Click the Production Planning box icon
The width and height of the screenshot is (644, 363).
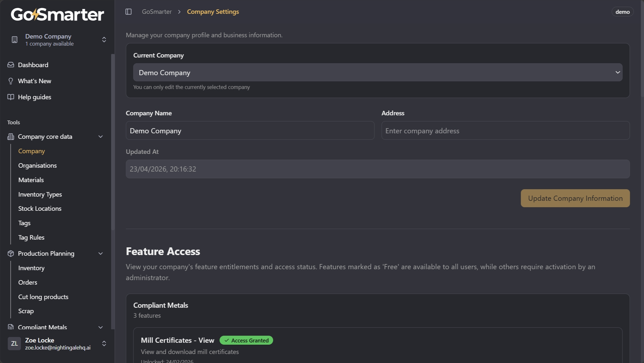click(x=11, y=253)
